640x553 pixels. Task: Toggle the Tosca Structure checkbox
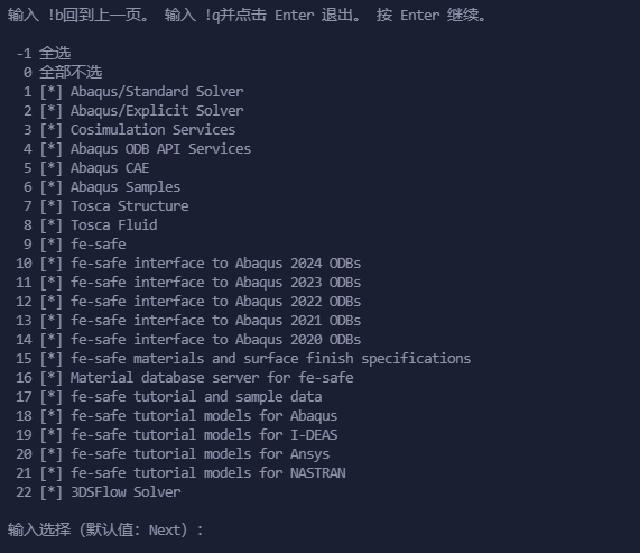(51, 207)
